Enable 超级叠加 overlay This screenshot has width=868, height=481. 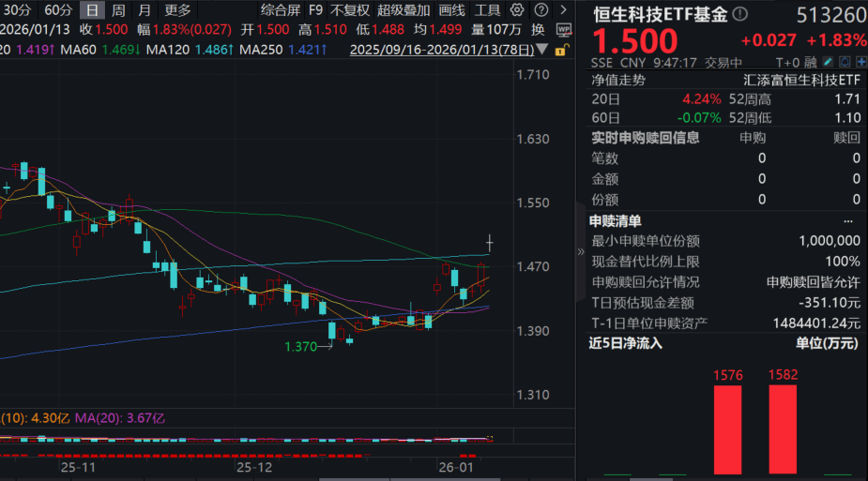coord(404,10)
